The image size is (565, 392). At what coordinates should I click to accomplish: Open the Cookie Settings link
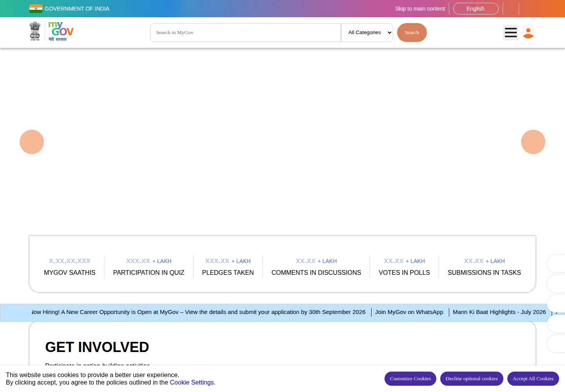[x=192, y=383]
